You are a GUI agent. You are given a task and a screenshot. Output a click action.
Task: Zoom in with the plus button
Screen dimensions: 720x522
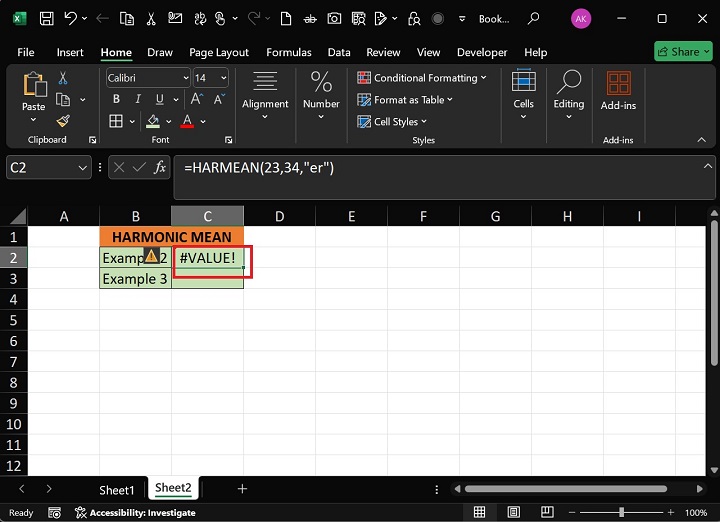671,512
